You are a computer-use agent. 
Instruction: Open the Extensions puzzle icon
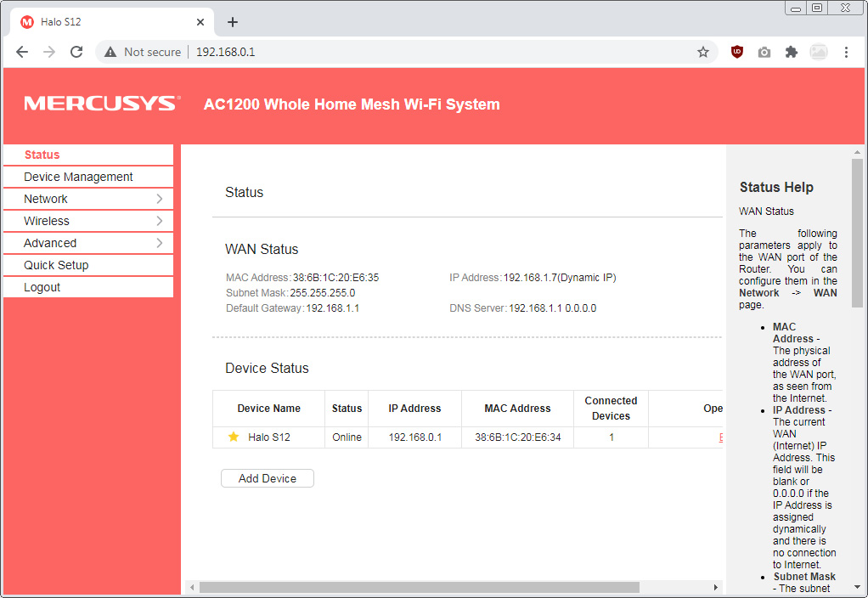pos(792,52)
